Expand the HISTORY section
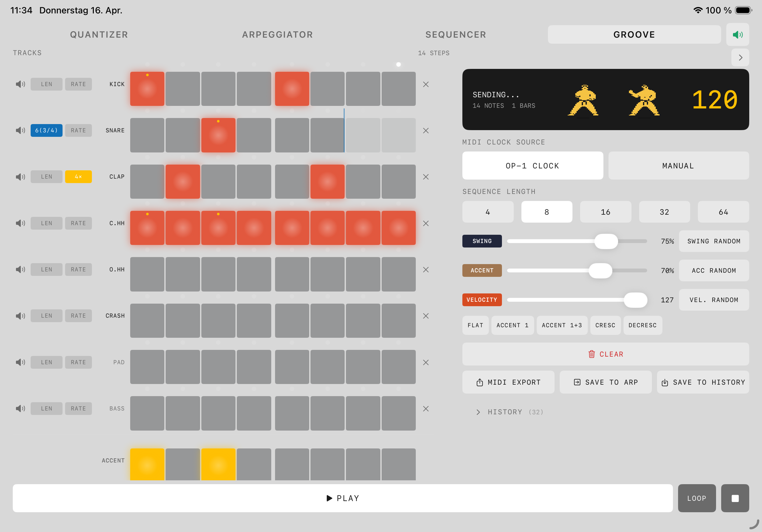Image resolution: width=762 pixels, height=532 pixels. (478, 412)
